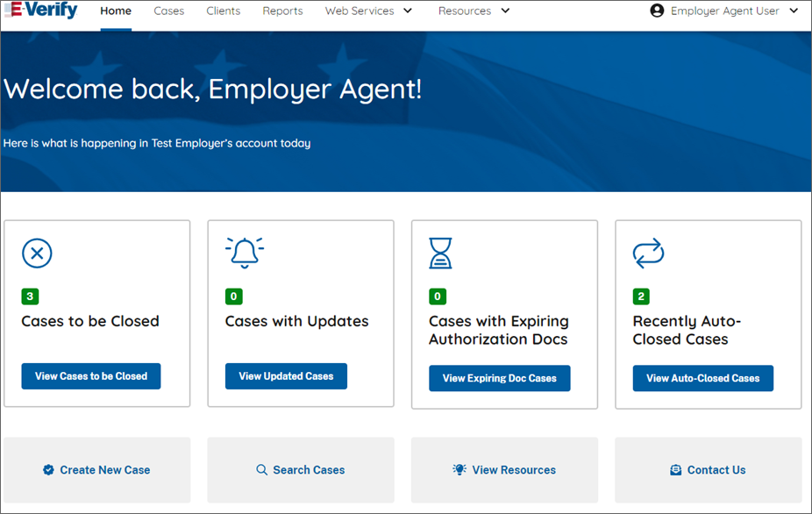This screenshot has width=812, height=514.
Task: Click Recently Auto-Closed Cases heading
Action: 687,330
